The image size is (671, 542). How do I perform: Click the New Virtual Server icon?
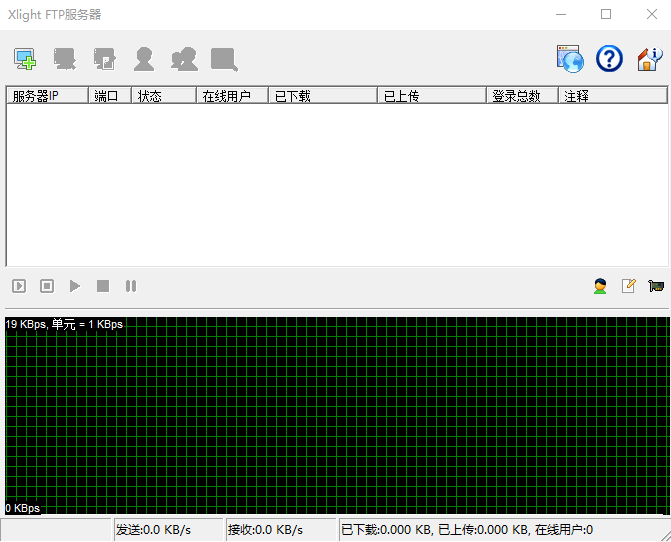(25, 59)
